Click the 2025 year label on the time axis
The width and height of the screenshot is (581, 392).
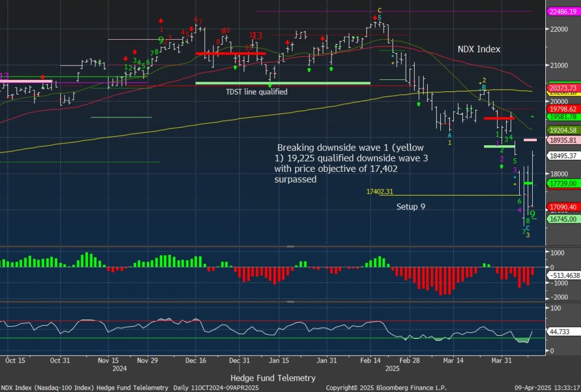pos(393,369)
